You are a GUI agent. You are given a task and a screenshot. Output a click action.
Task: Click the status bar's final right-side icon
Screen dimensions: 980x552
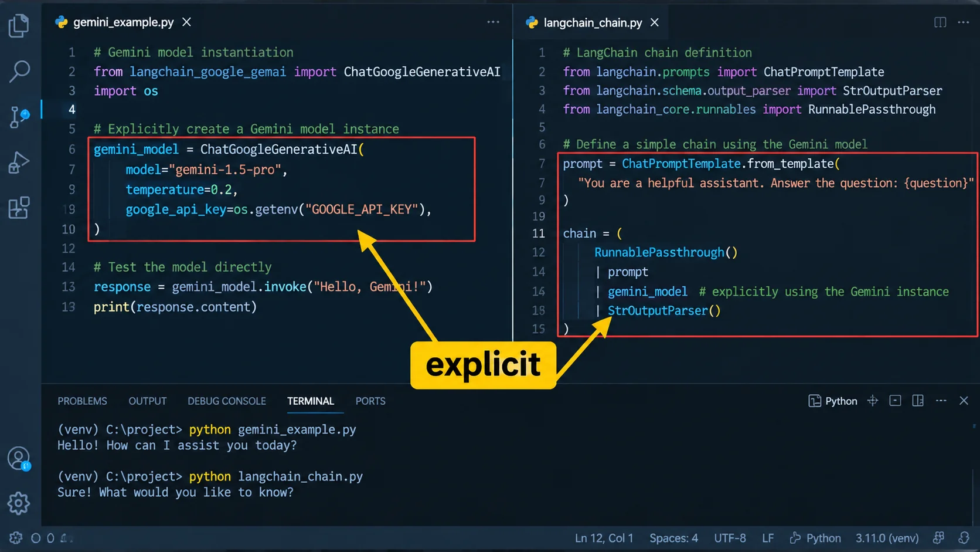tap(964, 538)
